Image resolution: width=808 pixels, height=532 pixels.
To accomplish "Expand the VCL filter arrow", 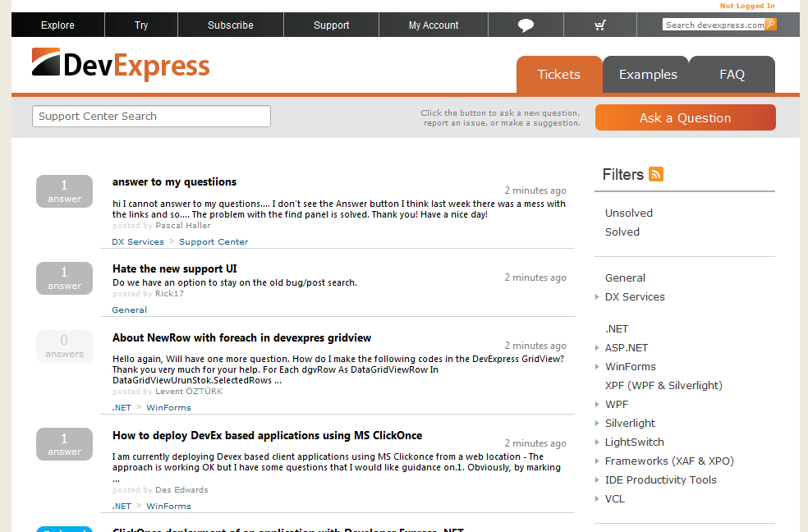I will pyautogui.click(x=597, y=498).
